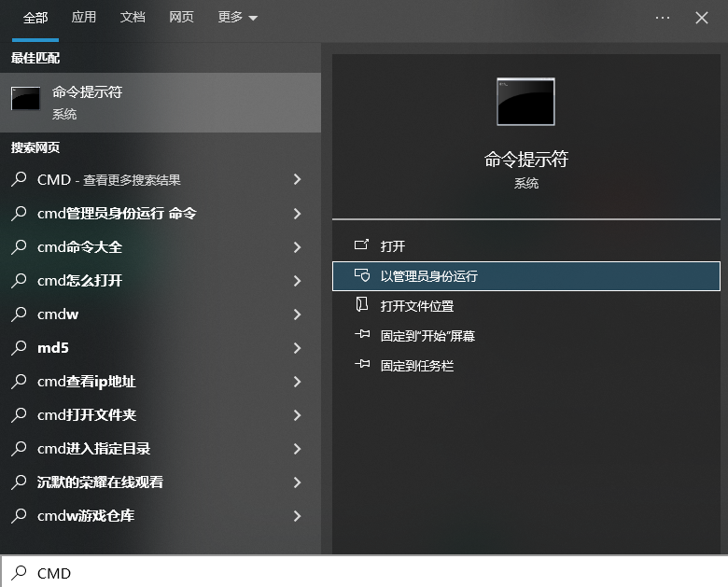Search icon beside CMD - 查看更多搜索结果
This screenshot has width=728, height=587.
[x=19, y=179]
